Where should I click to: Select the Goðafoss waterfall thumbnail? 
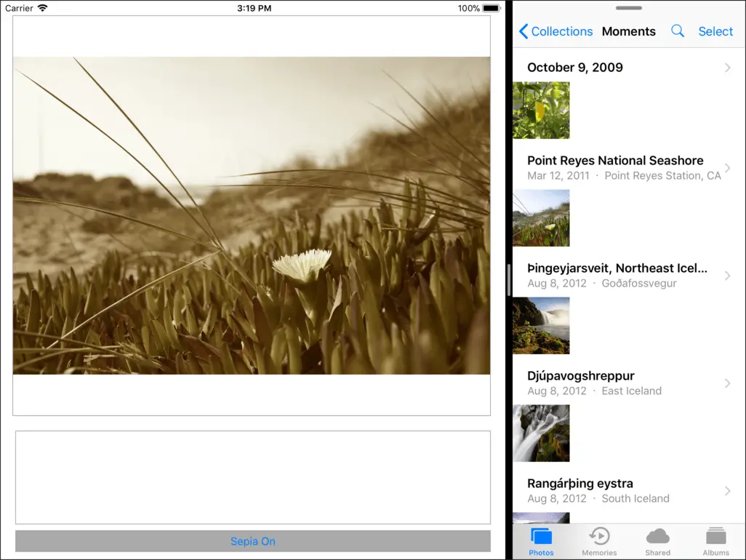pyautogui.click(x=541, y=325)
